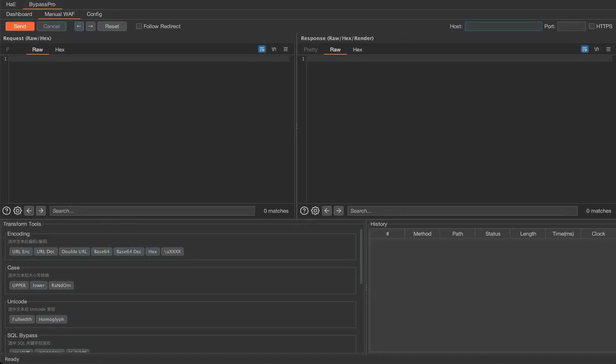The width and height of the screenshot is (616, 364).
Task: Open search settings gear below Response editor
Action: coord(315,211)
